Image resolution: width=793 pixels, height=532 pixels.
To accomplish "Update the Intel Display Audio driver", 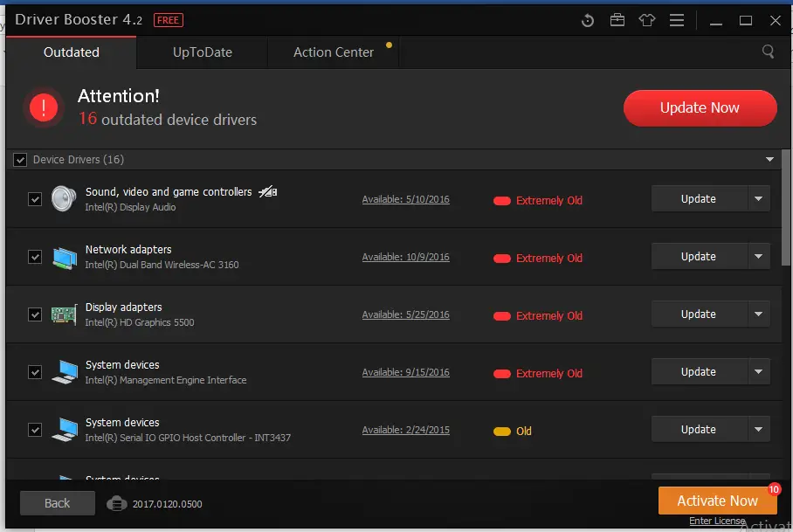I will click(x=699, y=199).
